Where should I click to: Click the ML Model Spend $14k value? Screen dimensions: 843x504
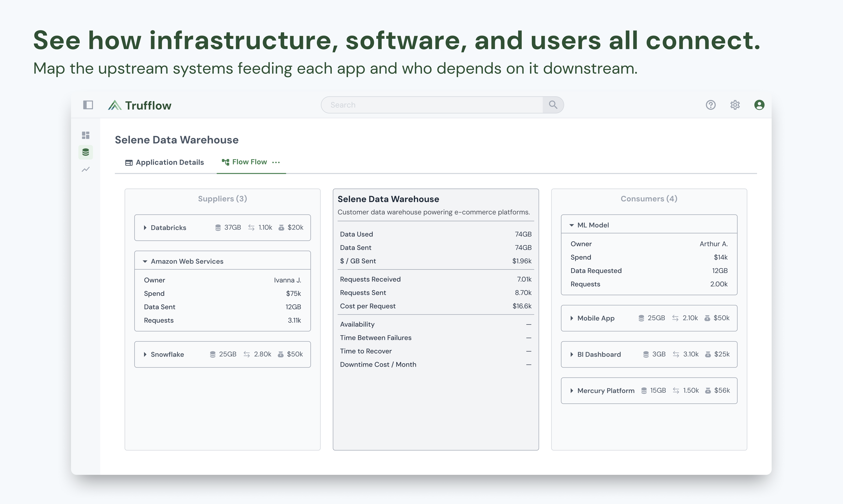coord(721,257)
